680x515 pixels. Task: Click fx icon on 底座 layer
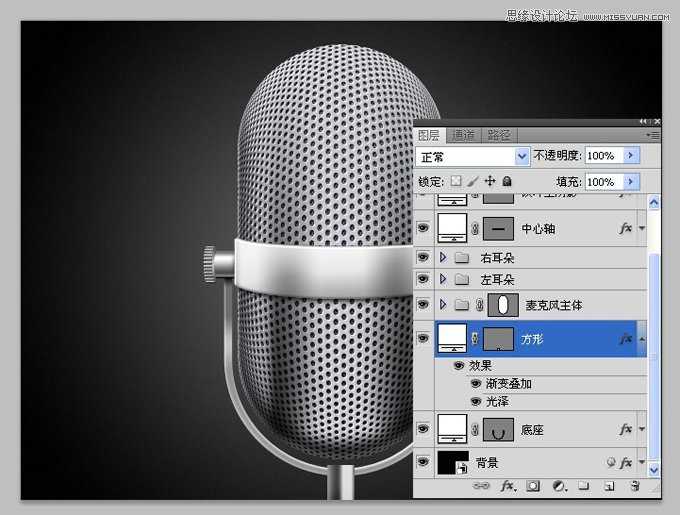[626, 429]
